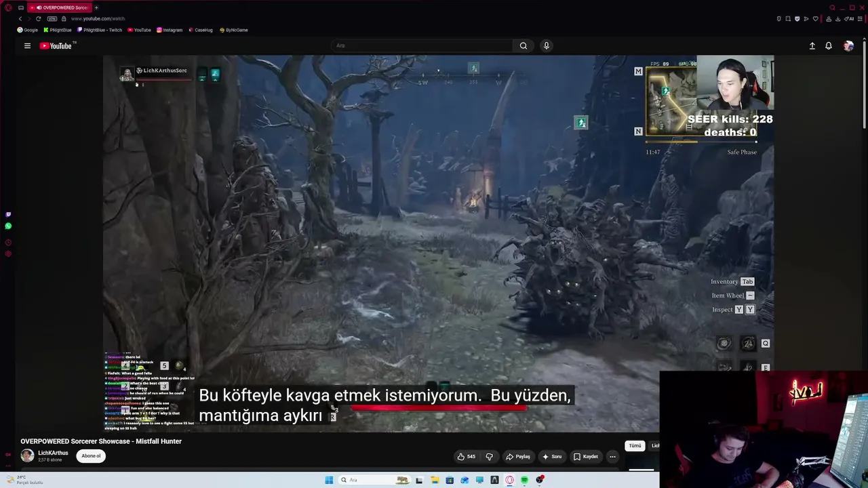Screen dimensions: 868x488
Task: Open the Instagram bookmark
Action: tap(170, 30)
